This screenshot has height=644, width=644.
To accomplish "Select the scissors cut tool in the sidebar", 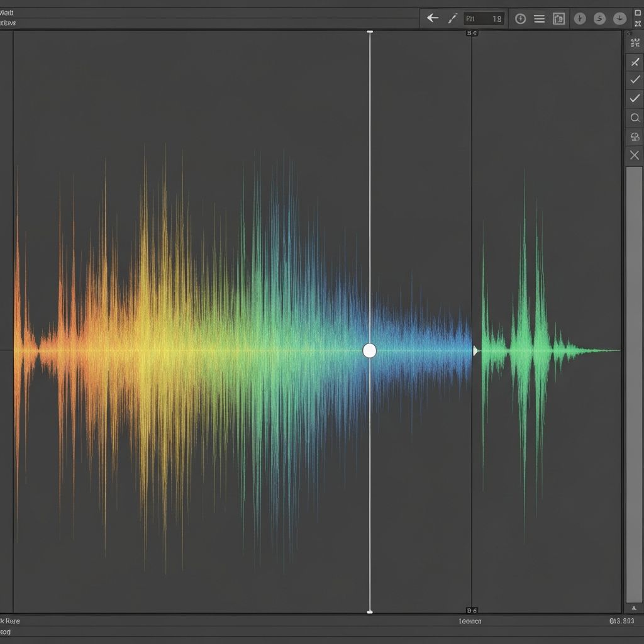I will pyautogui.click(x=635, y=62).
